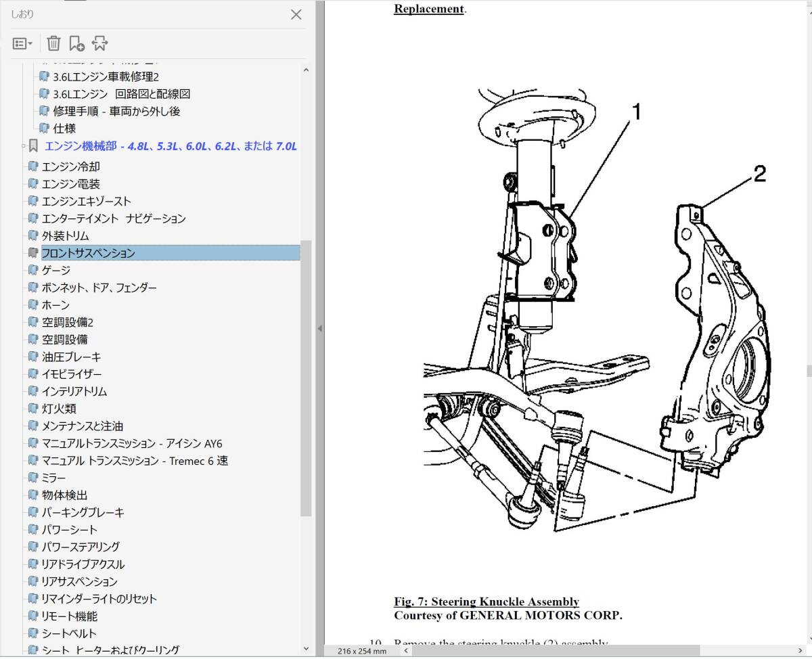Select the パーキングブレーキ bookmark
The image size is (812, 659).
[83, 513]
